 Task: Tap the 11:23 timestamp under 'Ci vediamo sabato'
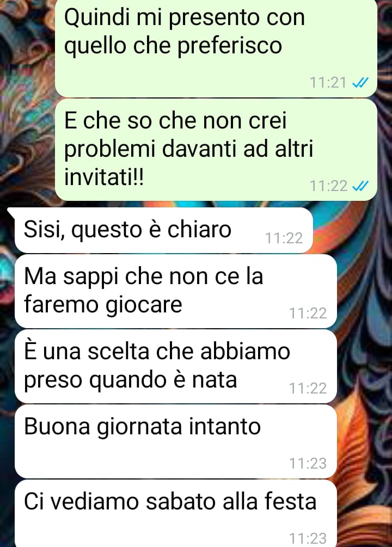pyautogui.click(x=308, y=539)
